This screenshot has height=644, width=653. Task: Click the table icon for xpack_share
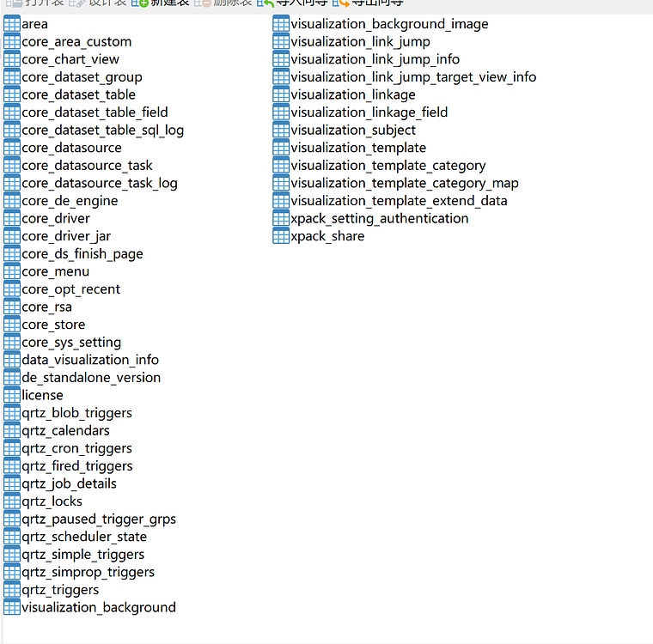tap(281, 236)
